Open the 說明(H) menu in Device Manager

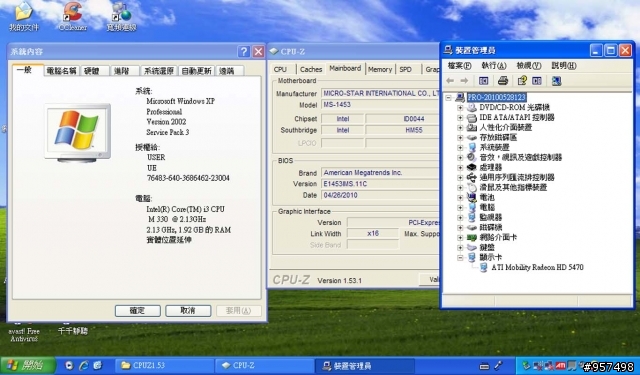(564, 66)
